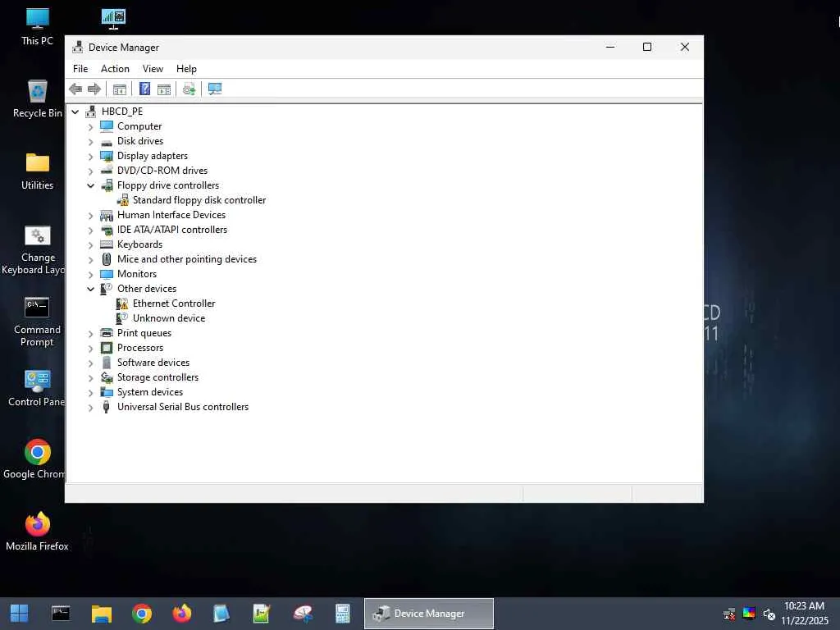Click the clock showing 10:23 AM

[x=804, y=606]
